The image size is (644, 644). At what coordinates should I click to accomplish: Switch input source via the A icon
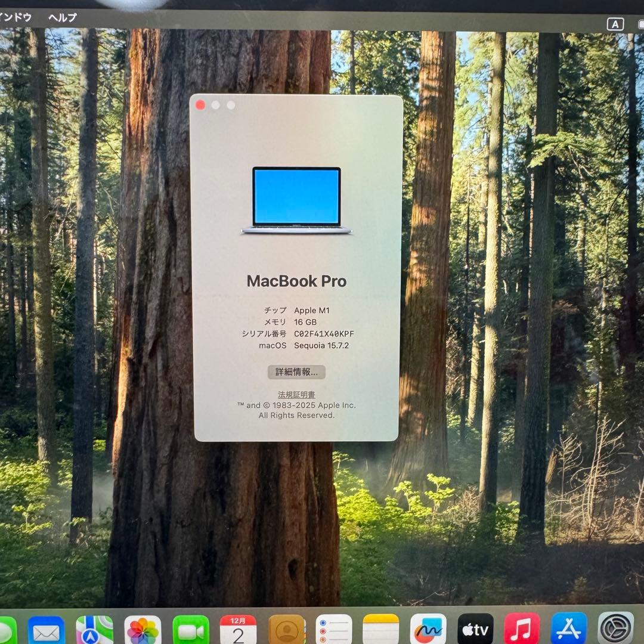pyautogui.click(x=615, y=24)
